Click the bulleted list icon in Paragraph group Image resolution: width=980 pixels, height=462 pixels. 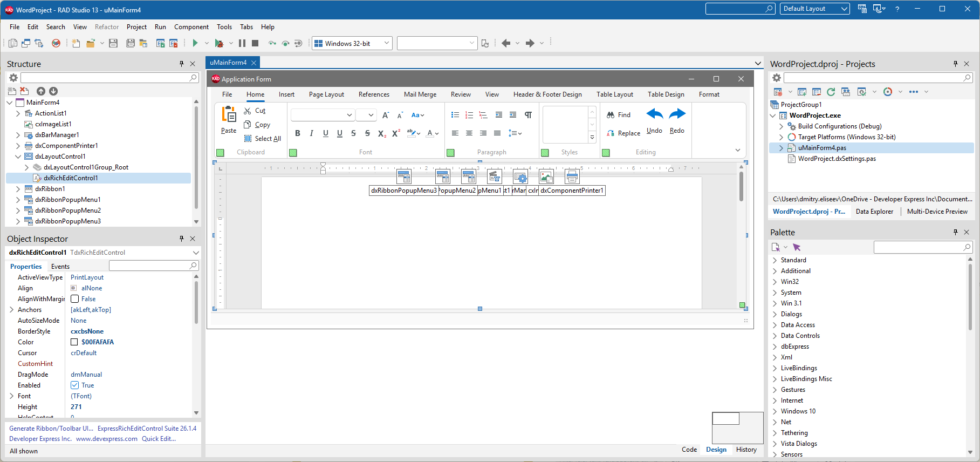coord(455,115)
